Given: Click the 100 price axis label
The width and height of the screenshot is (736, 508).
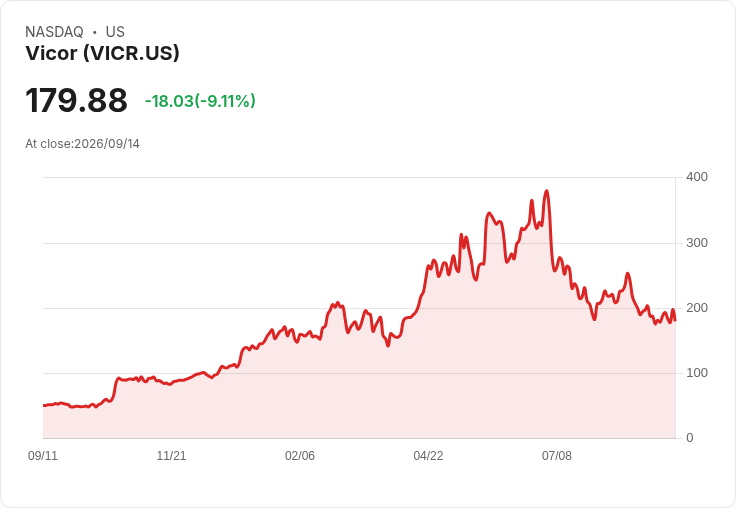Looking at the screenshot, I should click(697, 373).
